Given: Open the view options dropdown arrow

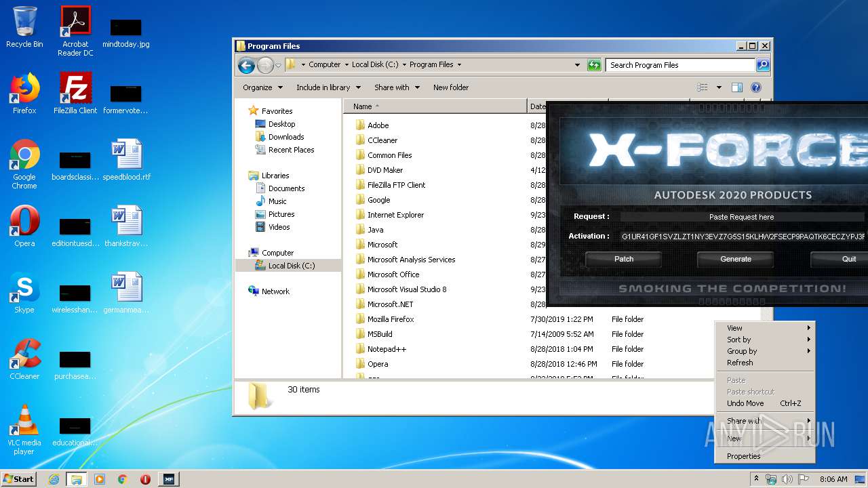Looking at the screenshot, I should (x=718, y=87).
